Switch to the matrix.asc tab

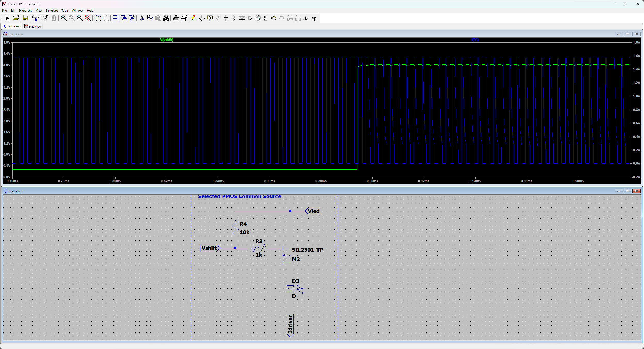click(12, 26)
